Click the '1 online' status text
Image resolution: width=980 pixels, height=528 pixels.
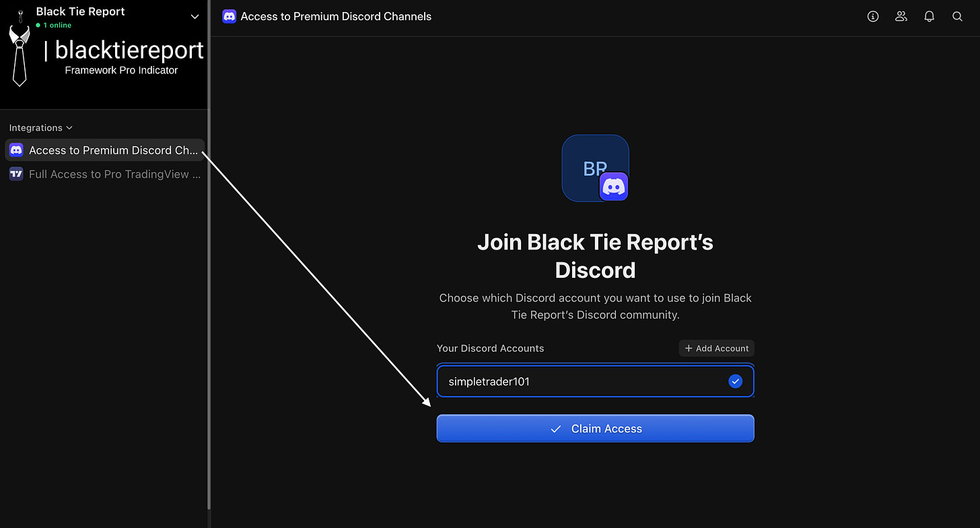pyautogui.click(x=57, y=26)
